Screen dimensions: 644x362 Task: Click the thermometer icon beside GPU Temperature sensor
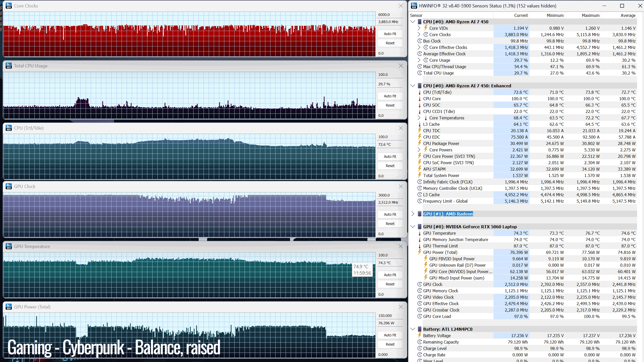420,233
